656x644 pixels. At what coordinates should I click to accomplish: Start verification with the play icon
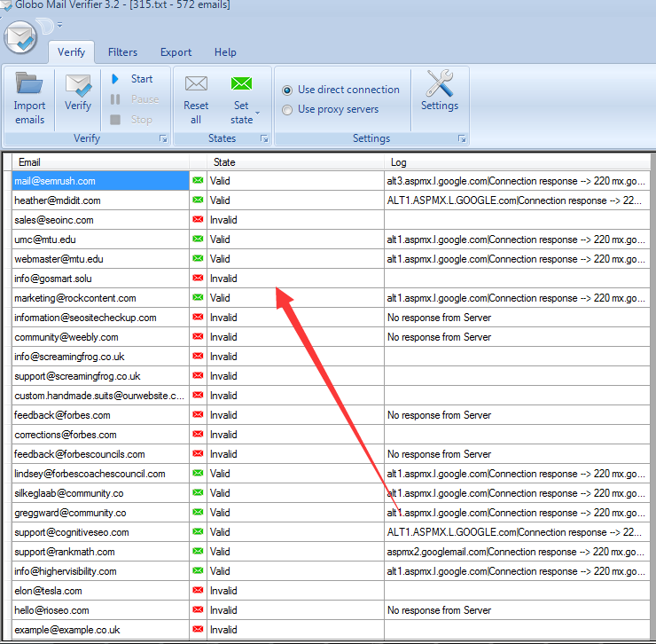(115, 79)
